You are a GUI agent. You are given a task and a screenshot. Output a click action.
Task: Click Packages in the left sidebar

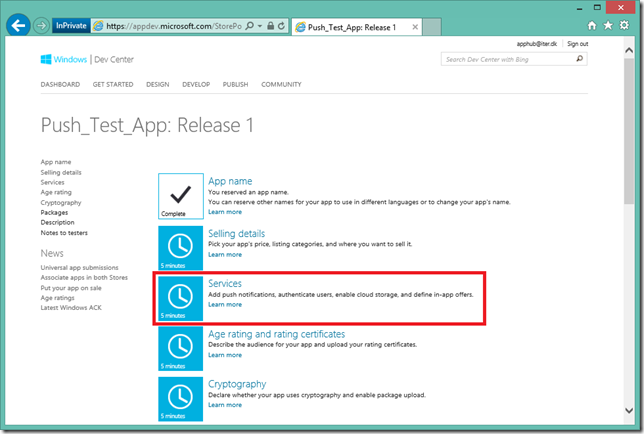pos(54,213)
